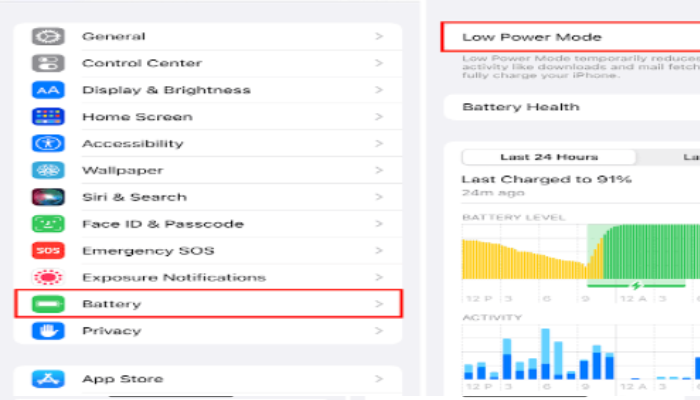Tap the Control Center toggles icon
The image size is (700, 400).
(48, 63)
